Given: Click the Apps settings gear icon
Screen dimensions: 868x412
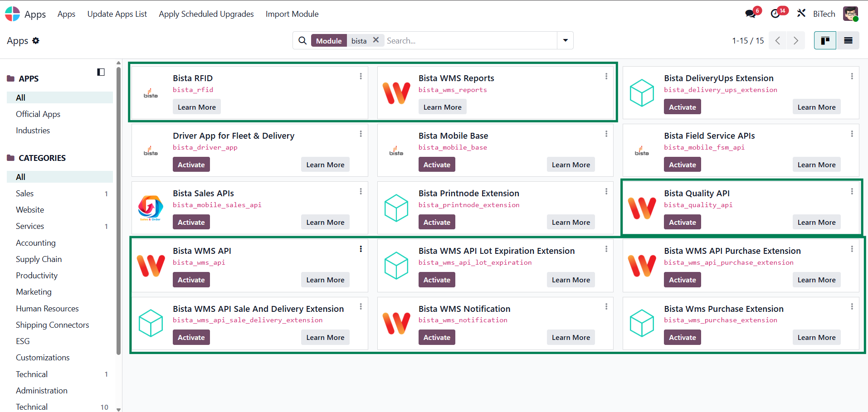Looking at the screenshot, I should tap(36, 41).
